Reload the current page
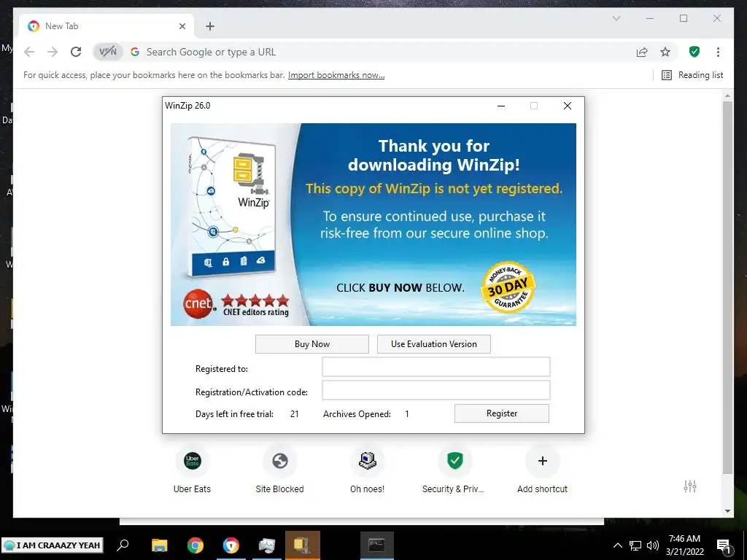747x560 pixels. click(76, 52)
